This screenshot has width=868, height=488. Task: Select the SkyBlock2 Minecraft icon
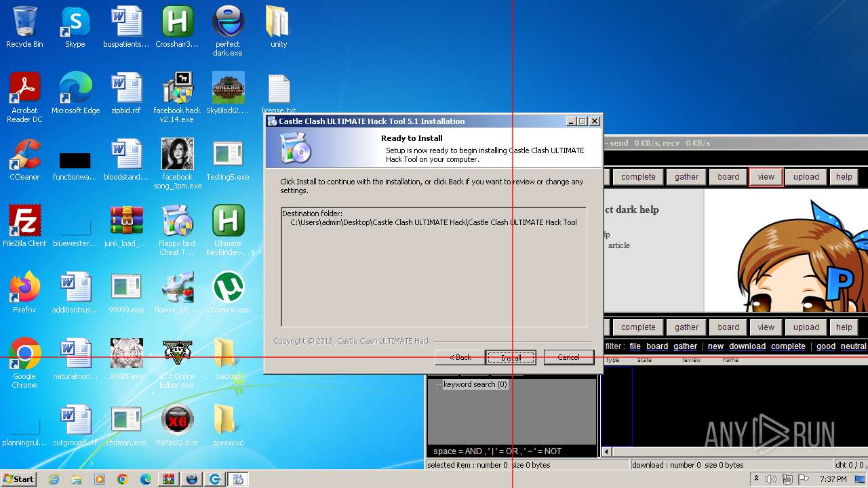[x=228, y=94]
